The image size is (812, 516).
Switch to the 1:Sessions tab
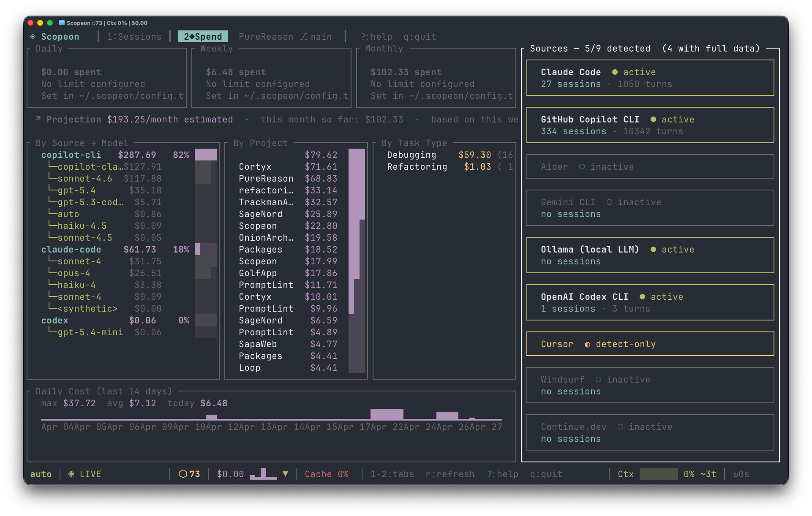[x=134, y=37]
